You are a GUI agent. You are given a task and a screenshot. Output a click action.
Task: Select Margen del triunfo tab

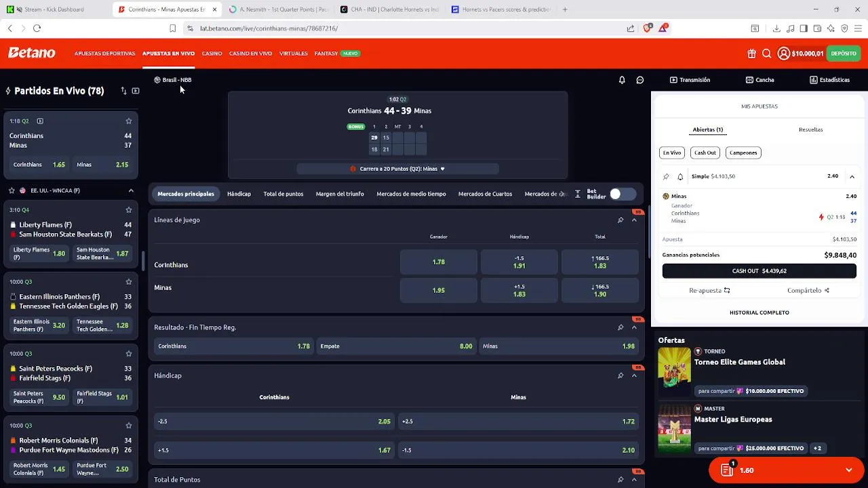coord(340,194)
